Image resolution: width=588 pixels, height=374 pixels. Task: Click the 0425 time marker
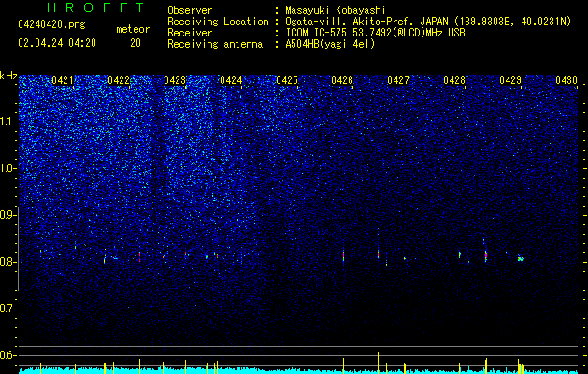coord(287,80)
